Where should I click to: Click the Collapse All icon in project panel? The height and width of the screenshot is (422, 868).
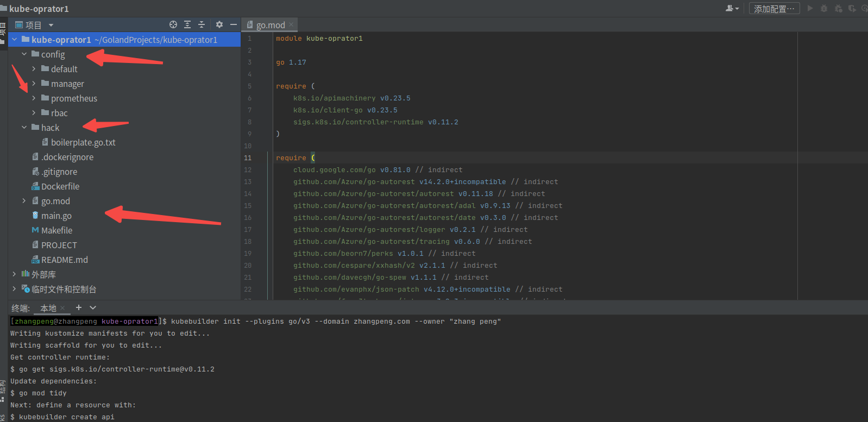(x=202, y=24)
